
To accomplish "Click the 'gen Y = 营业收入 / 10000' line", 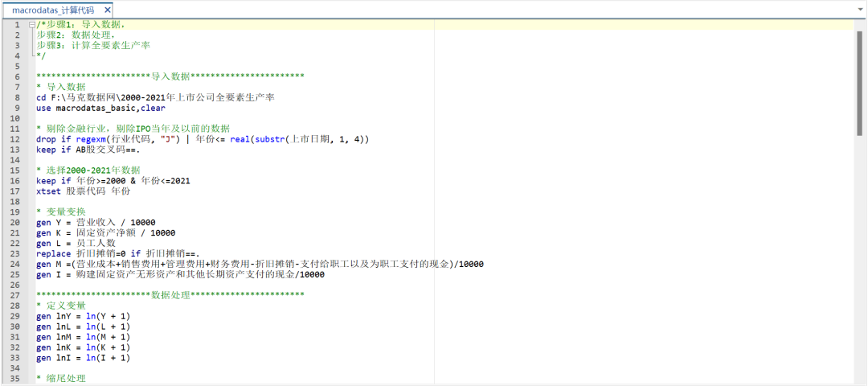I will [96, 223].
